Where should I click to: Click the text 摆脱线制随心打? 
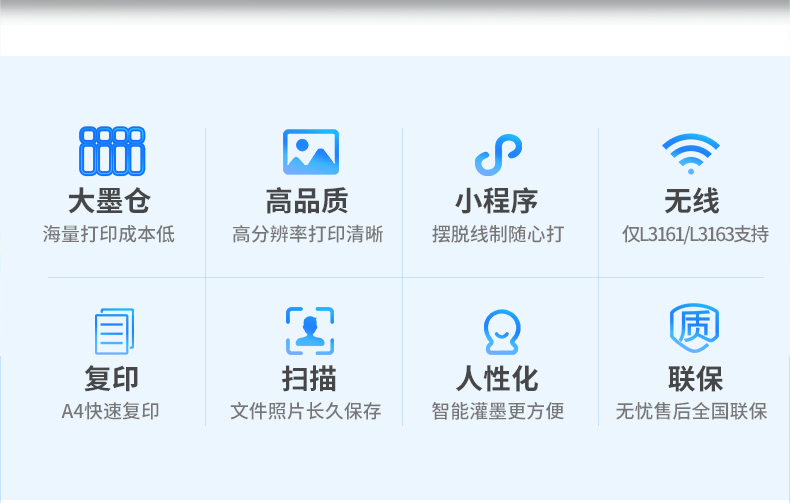click(498, 234)
